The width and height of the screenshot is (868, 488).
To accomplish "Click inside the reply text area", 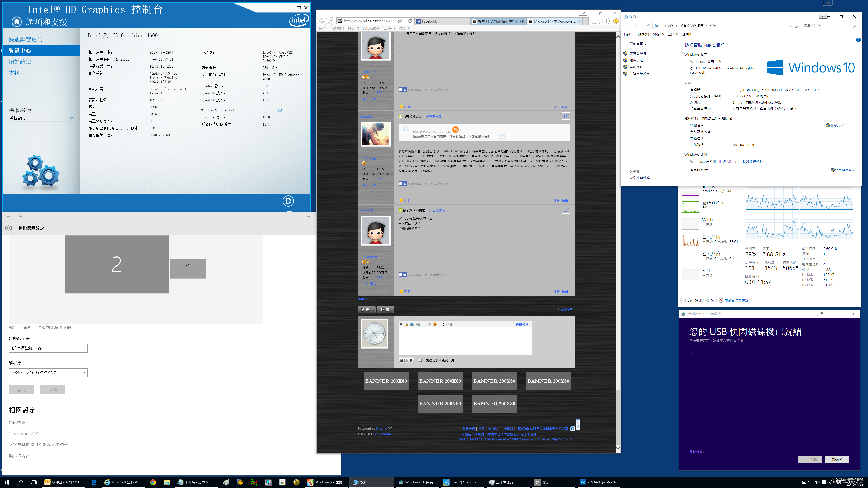I will pyautogui.click(x=465, y=340).
